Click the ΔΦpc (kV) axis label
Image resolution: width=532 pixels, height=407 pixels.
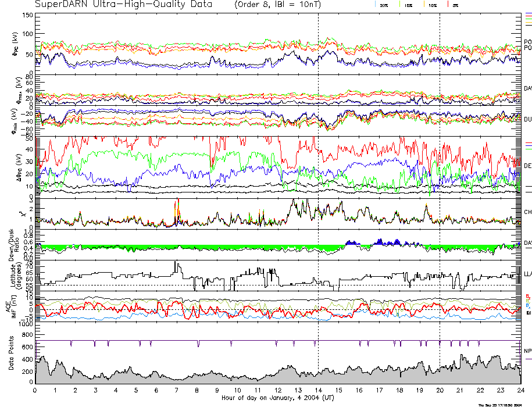(19, 167)
